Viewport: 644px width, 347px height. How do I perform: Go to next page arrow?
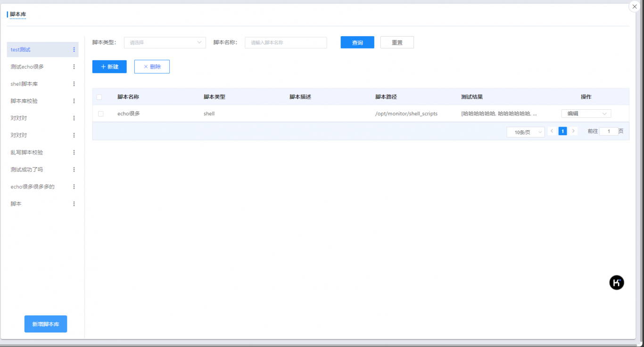[573, 131]
